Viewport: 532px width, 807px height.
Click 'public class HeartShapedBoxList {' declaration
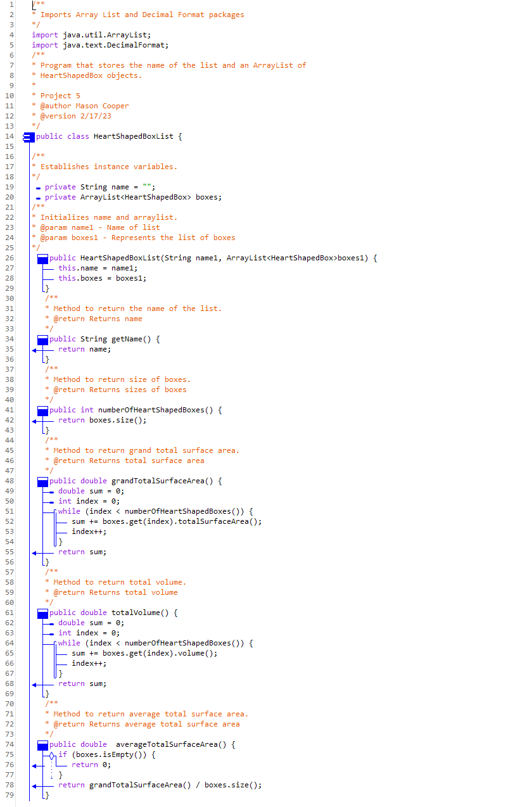coord(109,136)
